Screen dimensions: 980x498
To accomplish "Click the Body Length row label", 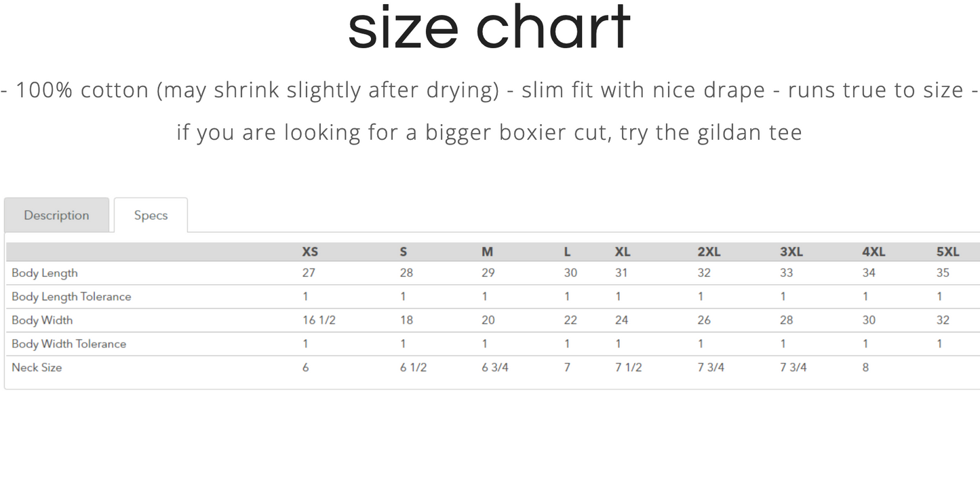I will tap(45, 273).
